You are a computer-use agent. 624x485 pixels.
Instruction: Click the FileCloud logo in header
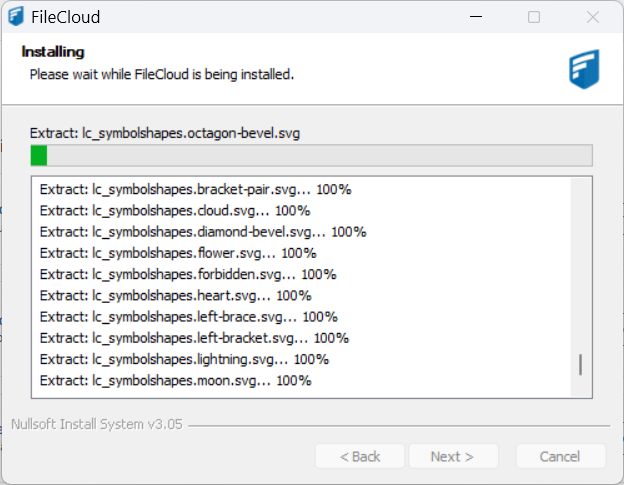click(583, 68)
